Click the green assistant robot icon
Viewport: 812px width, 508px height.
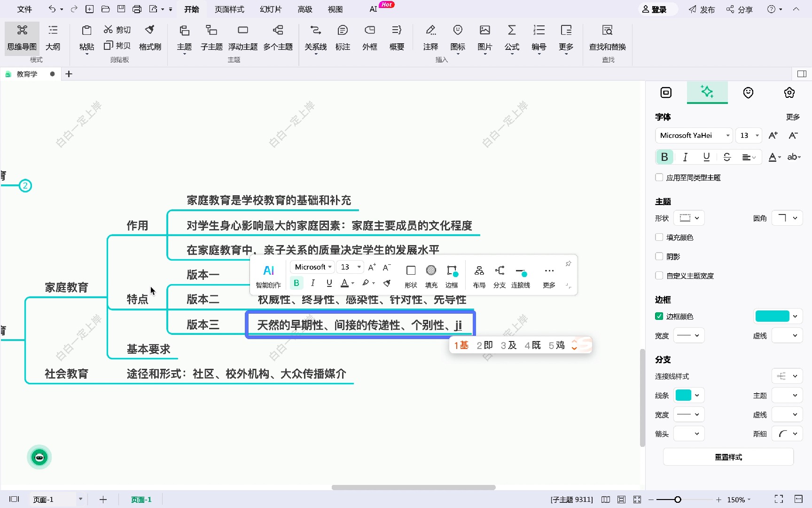pyautogui.click(x=39, y=457)
